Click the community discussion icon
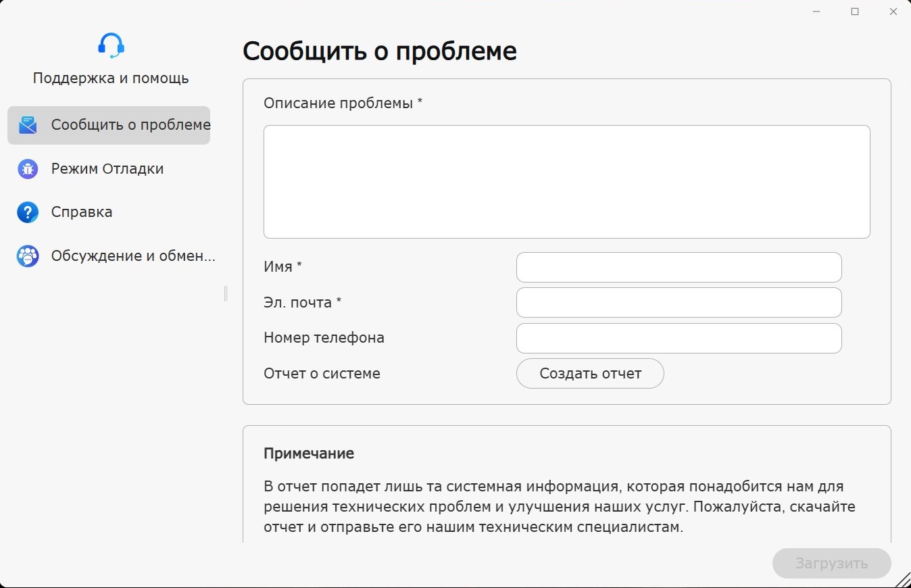The height and width of the screenshot is (588, 911). [28, 256]
